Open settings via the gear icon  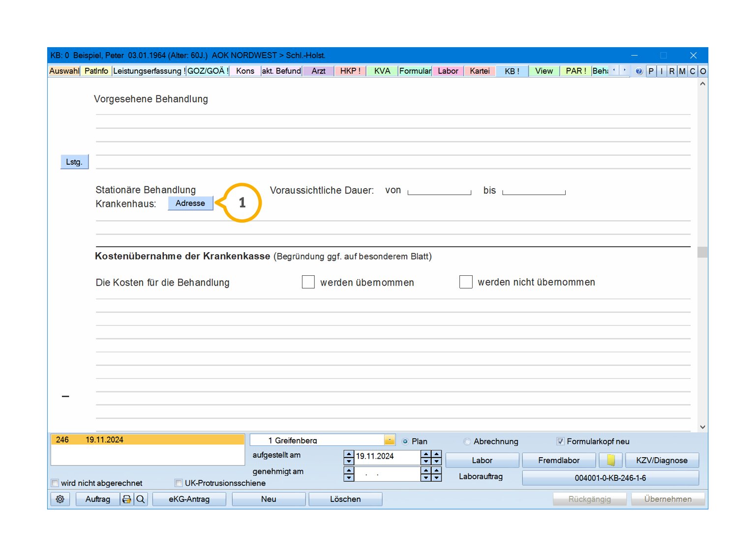point(60,499)
